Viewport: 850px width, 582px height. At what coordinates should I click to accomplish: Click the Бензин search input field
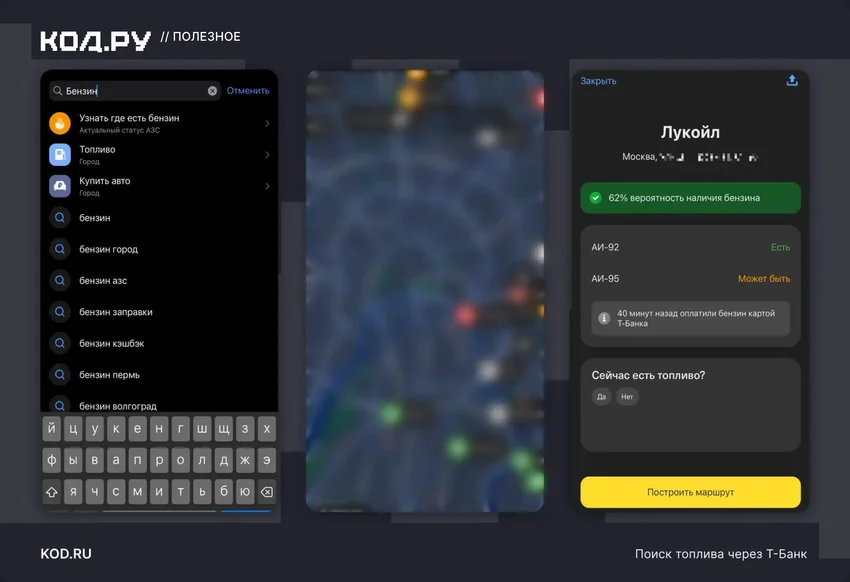[134, 91]
